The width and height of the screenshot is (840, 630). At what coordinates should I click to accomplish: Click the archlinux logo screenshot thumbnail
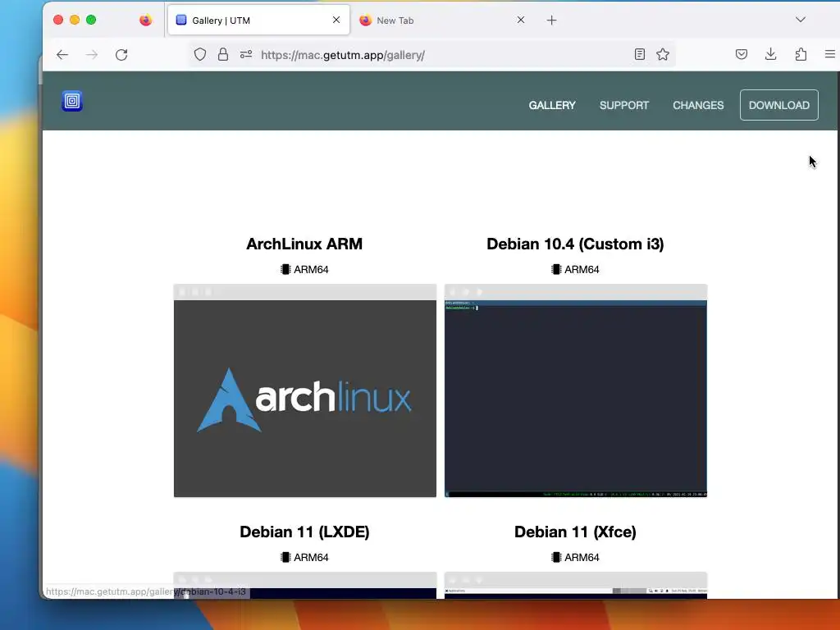click(305, 390)
